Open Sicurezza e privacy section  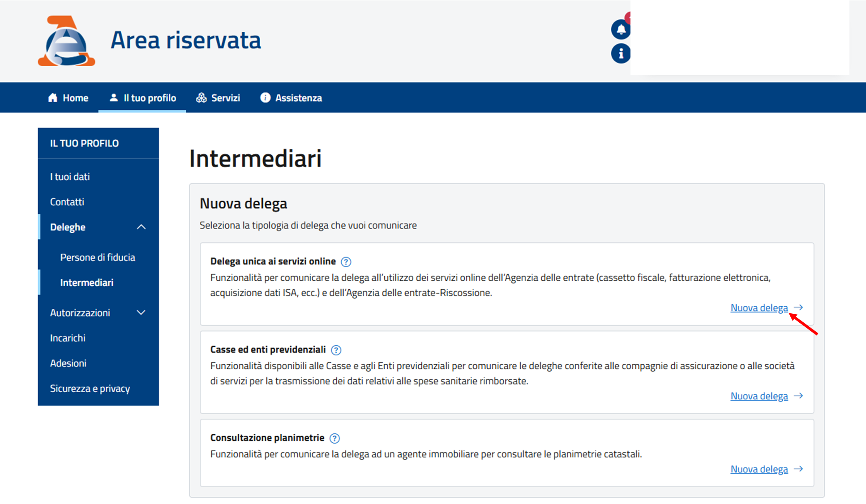coord(90,389)
